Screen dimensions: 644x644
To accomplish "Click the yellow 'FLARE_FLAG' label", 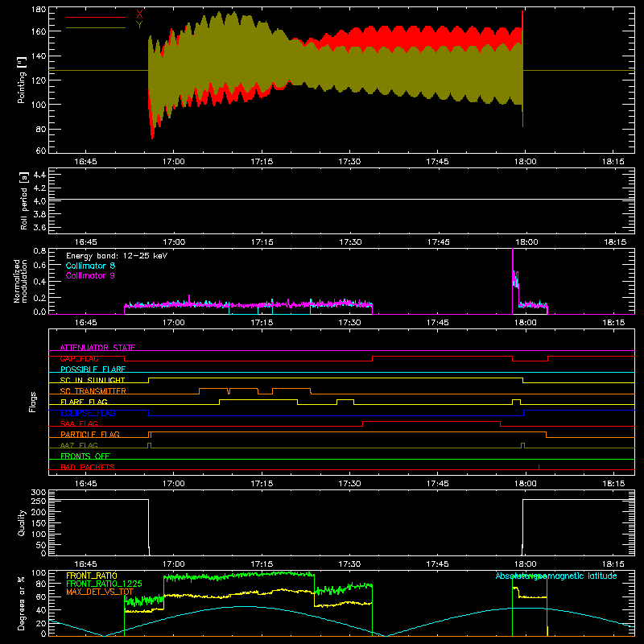I will 84,402.
